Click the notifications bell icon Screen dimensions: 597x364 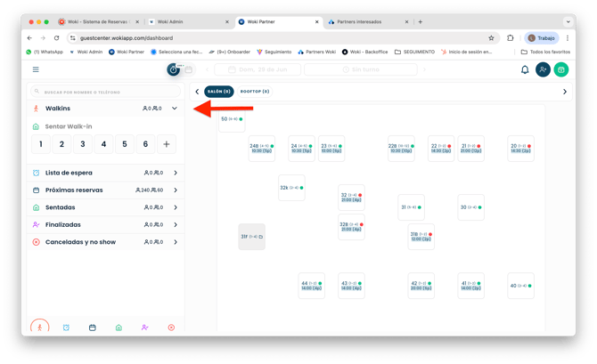point(525,69)
